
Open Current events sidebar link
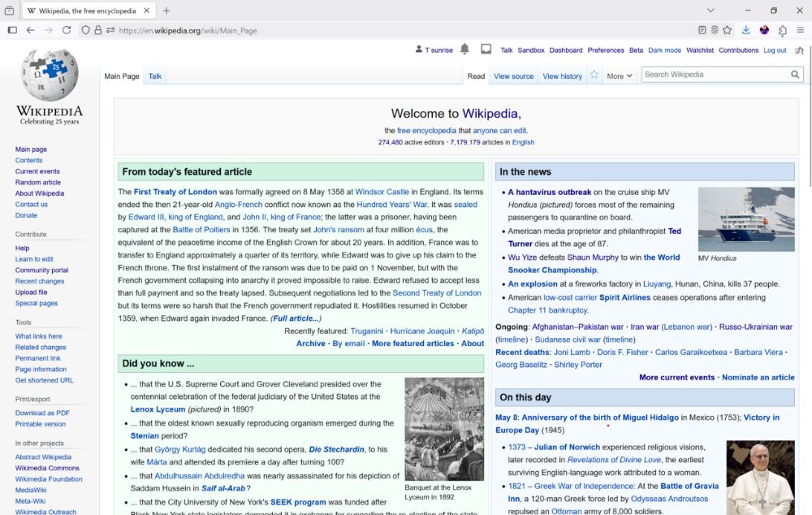(x=37, y=171)
